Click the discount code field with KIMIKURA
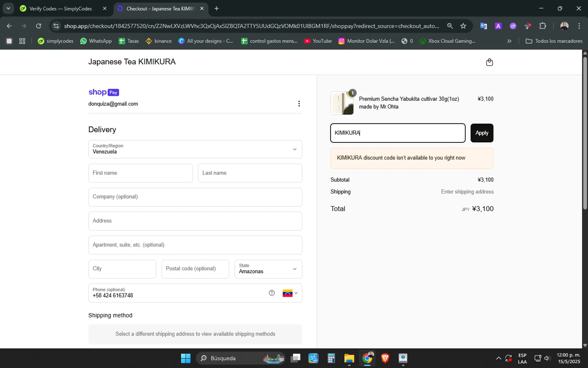This screenshot has height=368, width=588. coord(398,133)
